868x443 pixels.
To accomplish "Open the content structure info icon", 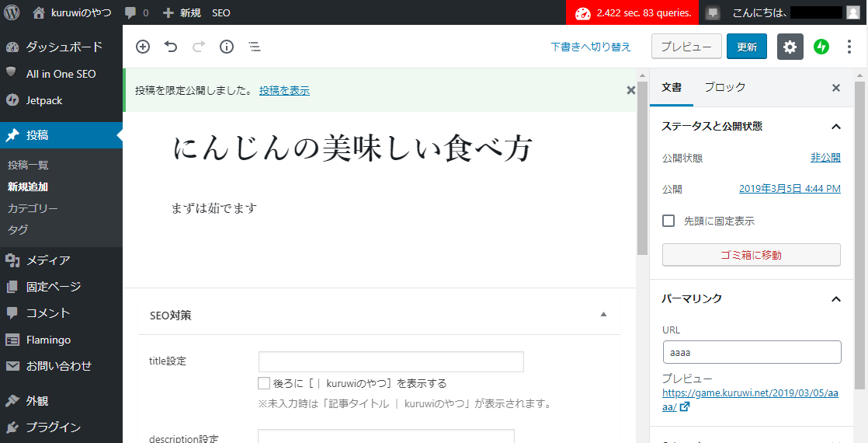I will (x=227, y=47).
